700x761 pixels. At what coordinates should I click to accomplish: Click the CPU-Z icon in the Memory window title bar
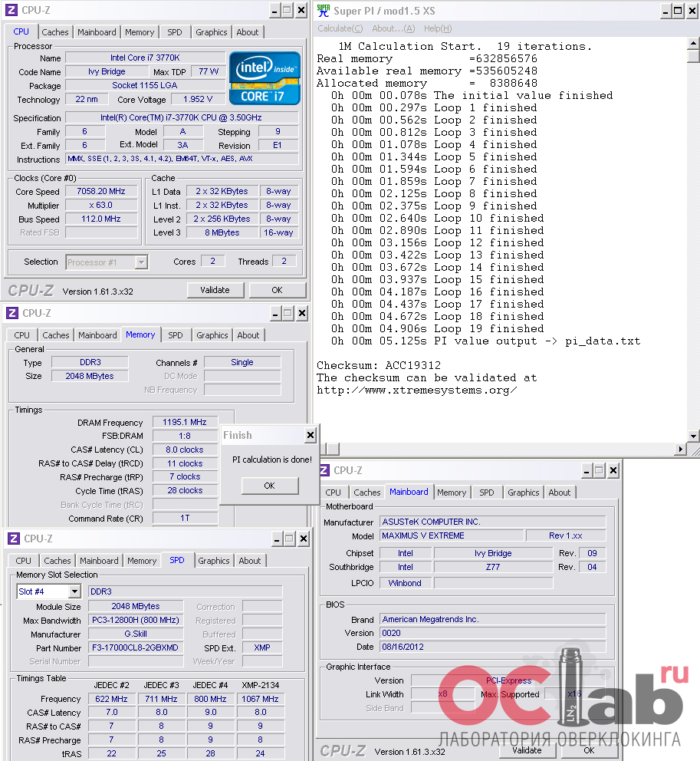(x=12, y=313)
